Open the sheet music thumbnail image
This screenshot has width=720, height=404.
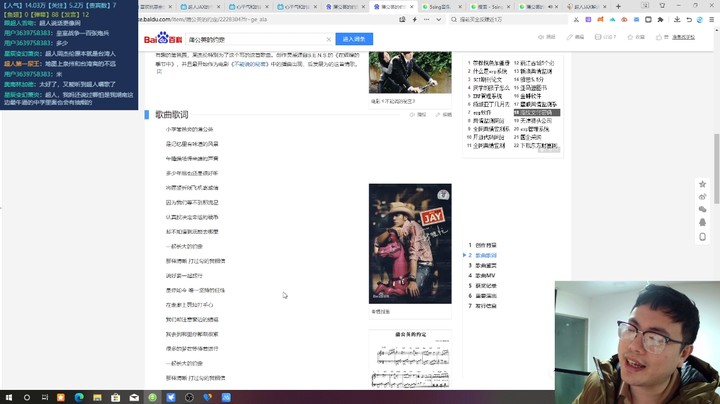tap(410, 359)
